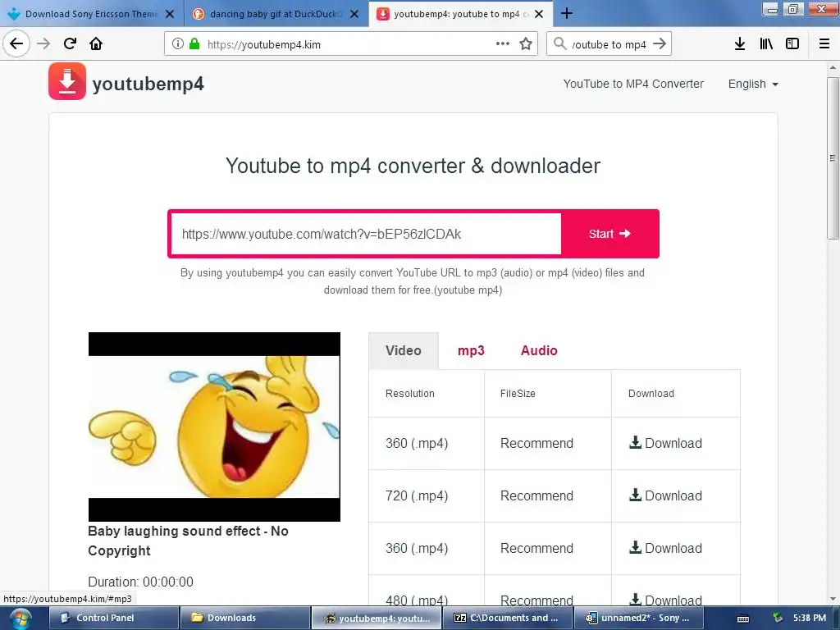Switch to Download Sony Ericsson Theme tab
This screenshot has width=840, height=630.
click(92, 14)
